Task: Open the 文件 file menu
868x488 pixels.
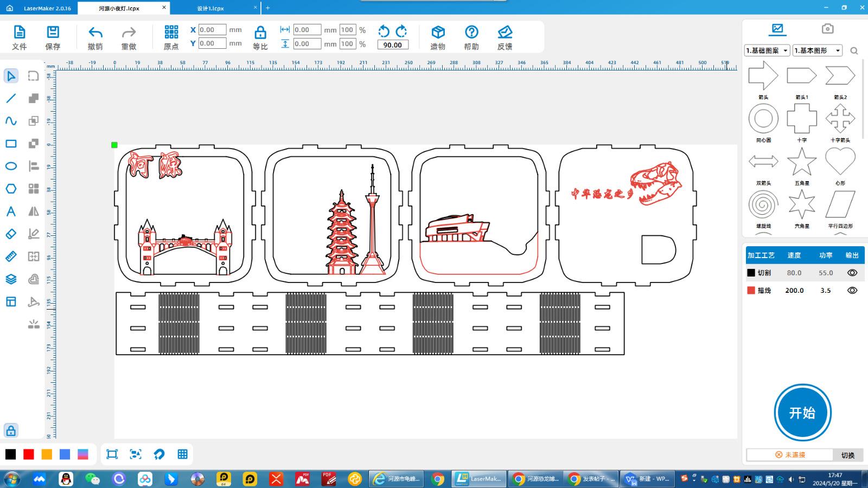Action: 20,33
